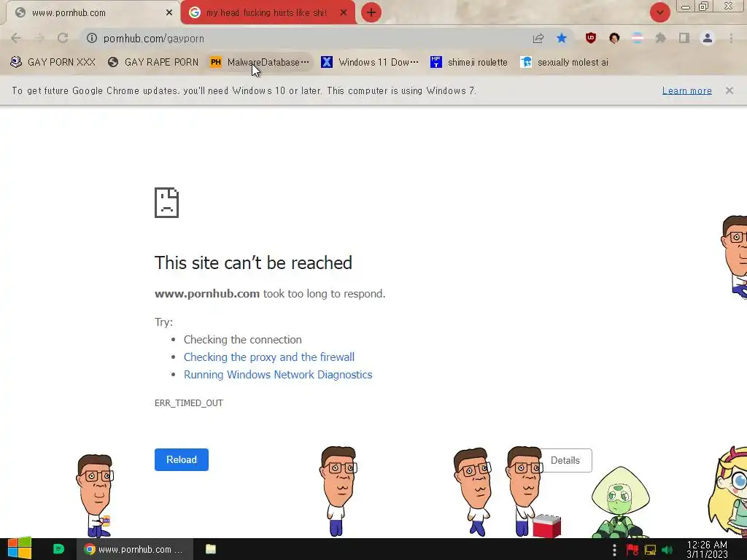Click the green Peridot desktop mascot

pos(620,502)
